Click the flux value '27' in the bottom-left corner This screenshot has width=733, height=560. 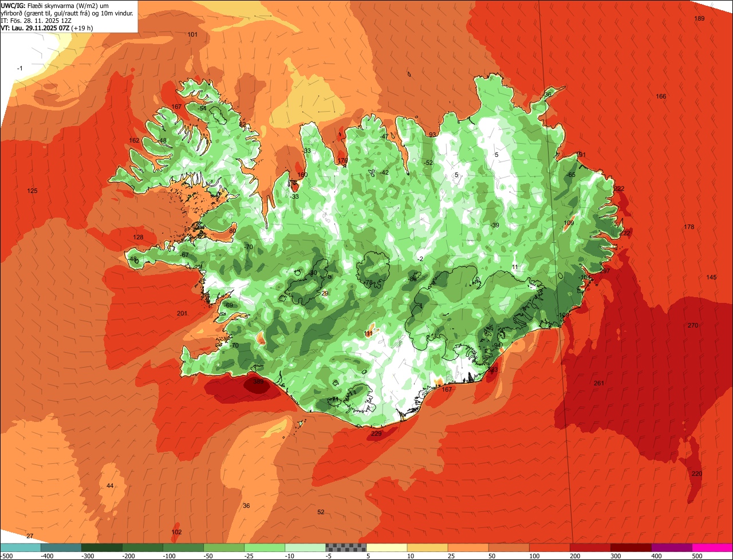click(30, 536)
